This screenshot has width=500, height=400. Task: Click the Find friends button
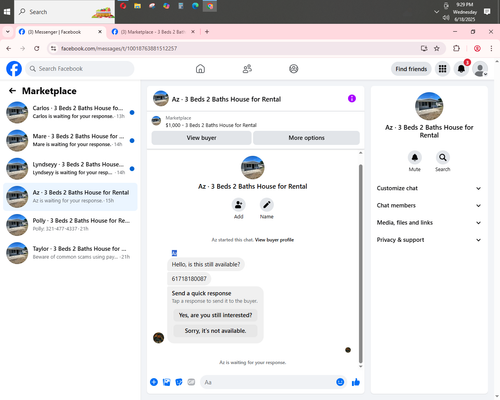(x=411, y=69)
